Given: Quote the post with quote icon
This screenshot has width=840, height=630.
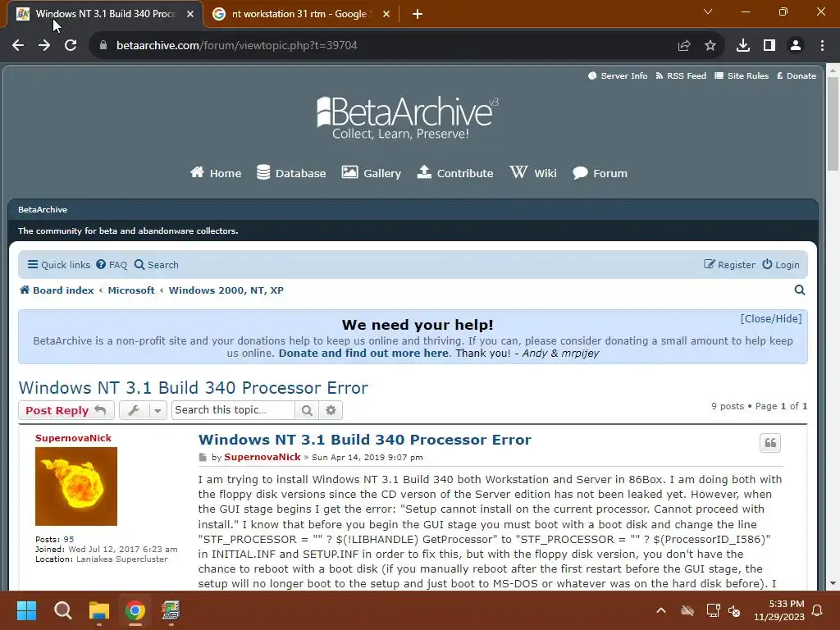Looking at the screenshot, I should point(770,443).
